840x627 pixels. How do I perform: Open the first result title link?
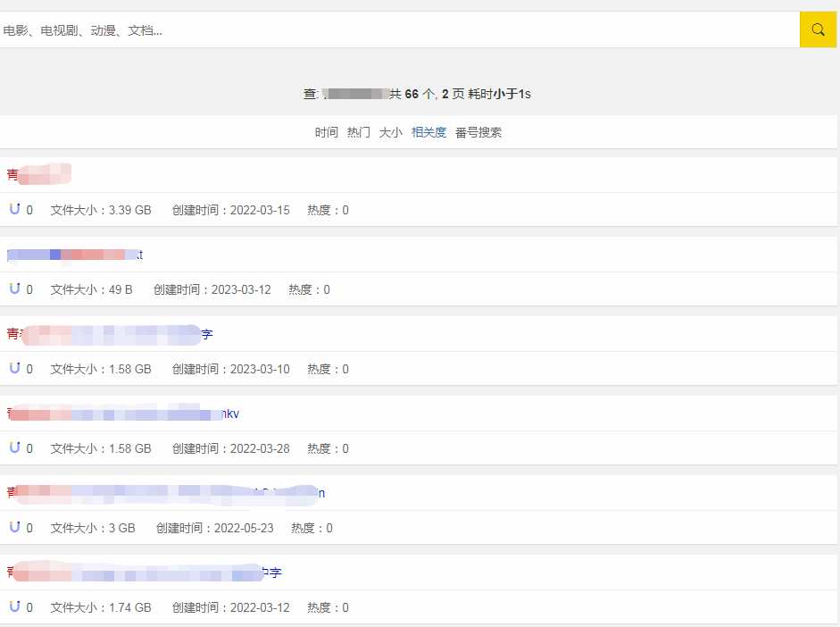click(x=39, y=174)
